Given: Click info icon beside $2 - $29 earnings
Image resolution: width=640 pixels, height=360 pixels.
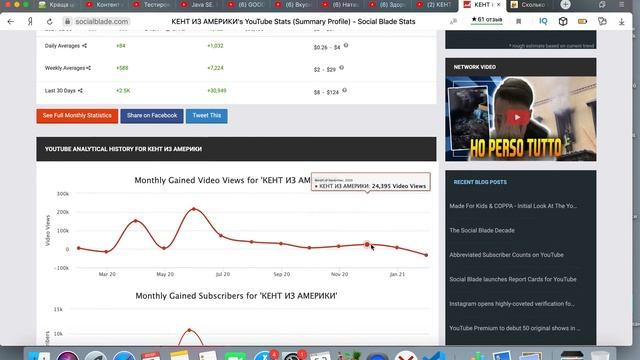Looking at the screenshot, I should coord(342,68).
